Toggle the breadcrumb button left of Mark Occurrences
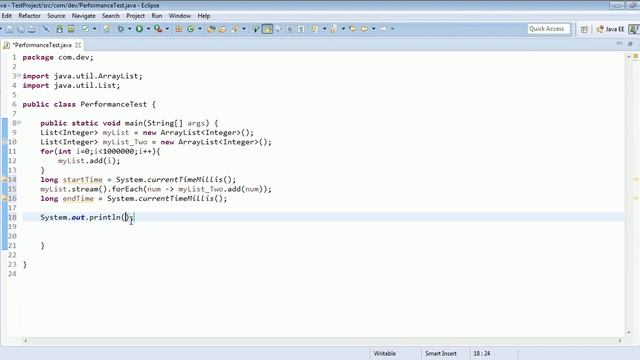Viewport: 640px width, 360px height. pos(256,29)
